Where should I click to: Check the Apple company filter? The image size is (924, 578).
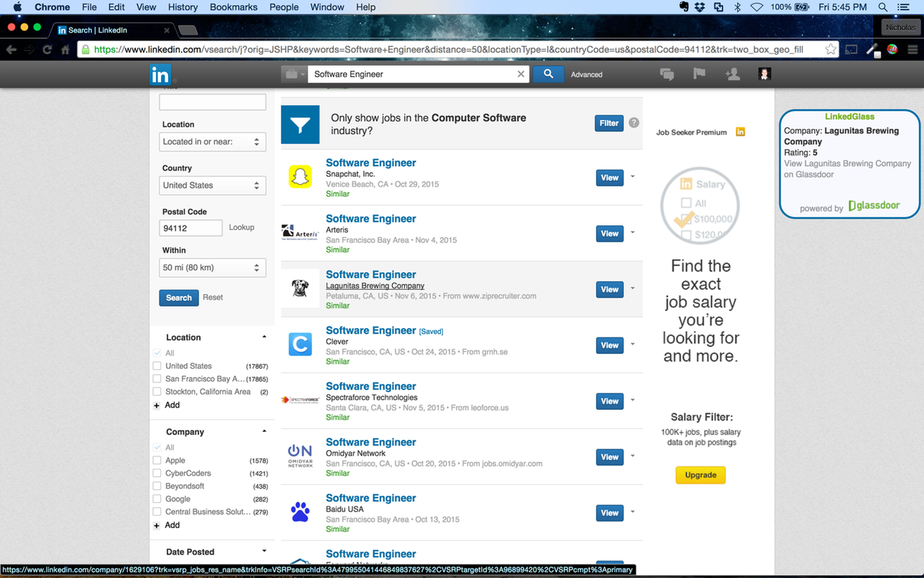(157, 460)
